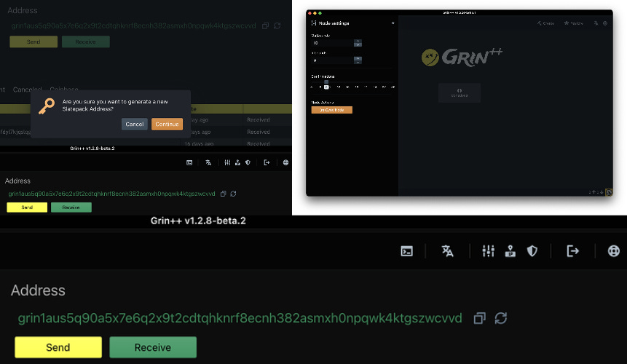Viewport: 627px width, 364px height.
Task: Click the second number input in Node settings
Action: [333, 60]
